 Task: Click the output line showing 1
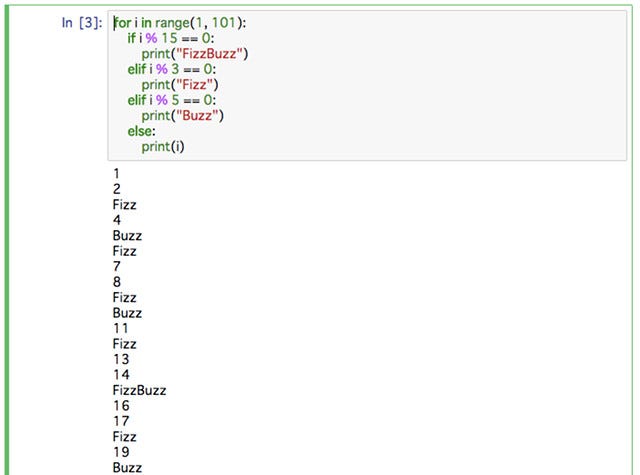click(x=117, y=173)
